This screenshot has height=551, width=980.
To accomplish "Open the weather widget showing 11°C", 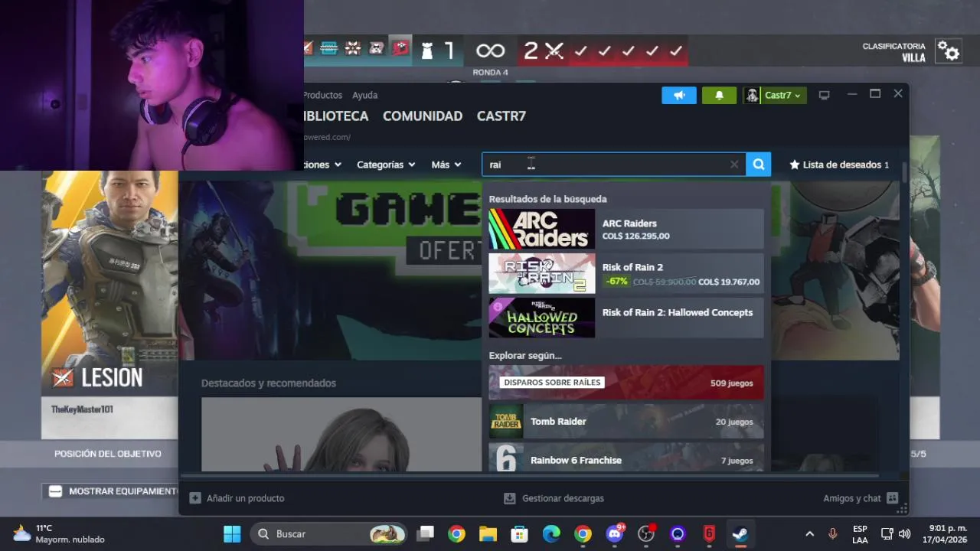I will (58, 533).
